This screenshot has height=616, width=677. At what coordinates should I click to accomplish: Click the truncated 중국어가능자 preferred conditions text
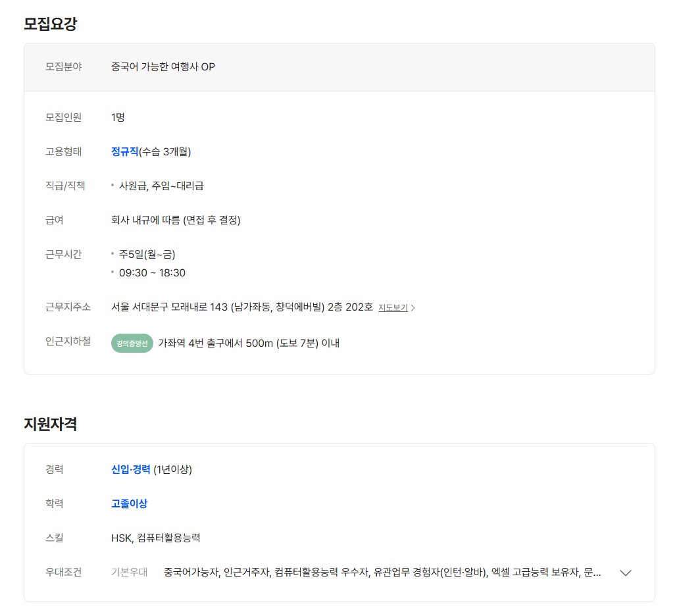(x=382, y=573)
